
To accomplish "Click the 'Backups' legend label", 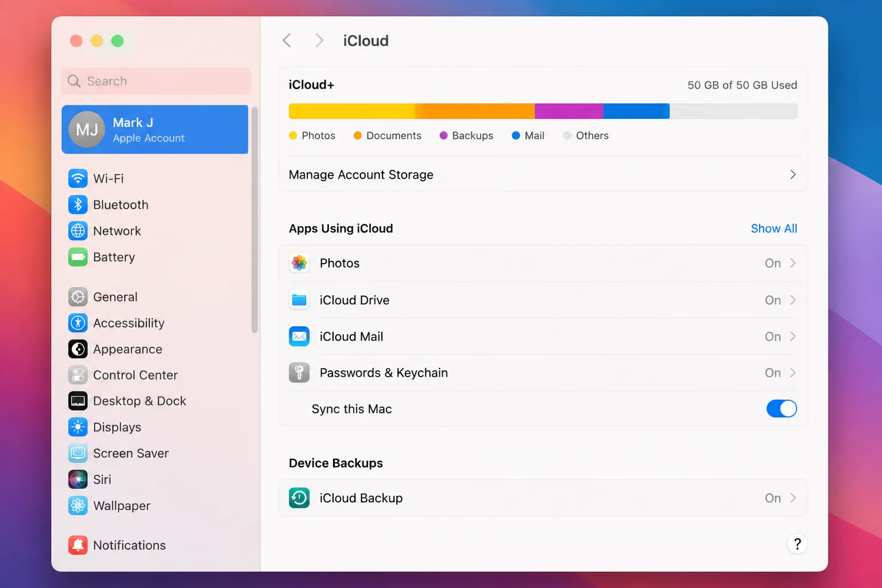I will pos(473,136).
